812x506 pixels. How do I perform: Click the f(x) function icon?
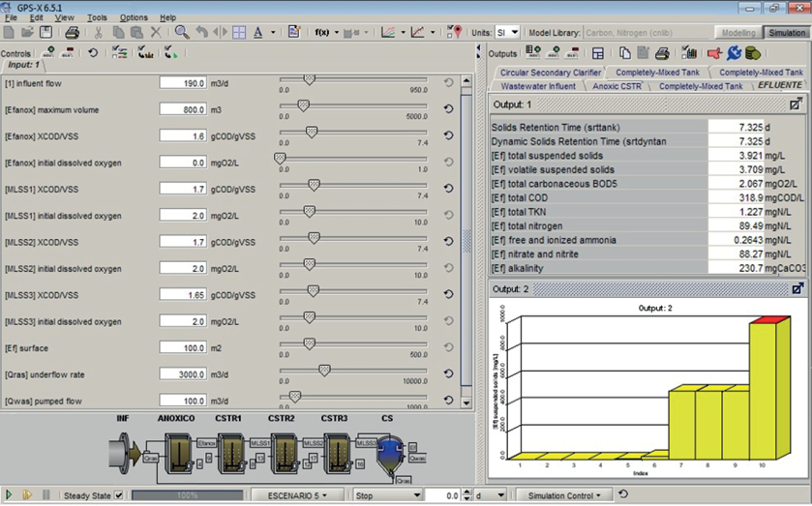click(321, 32)
